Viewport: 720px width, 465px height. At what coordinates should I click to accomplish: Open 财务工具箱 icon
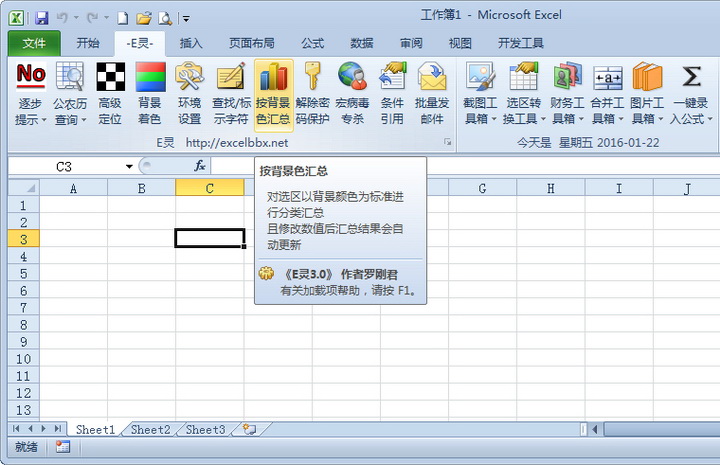pos(567,76)
